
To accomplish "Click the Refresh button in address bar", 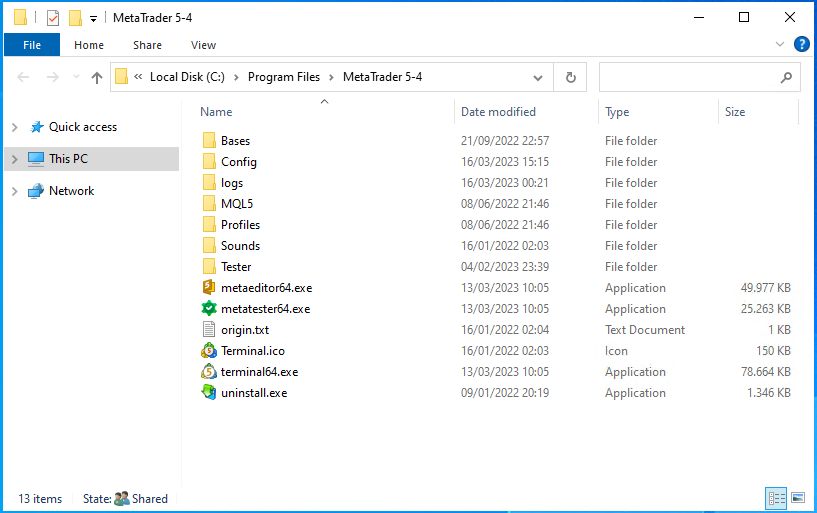I will (x=571, y=78).
